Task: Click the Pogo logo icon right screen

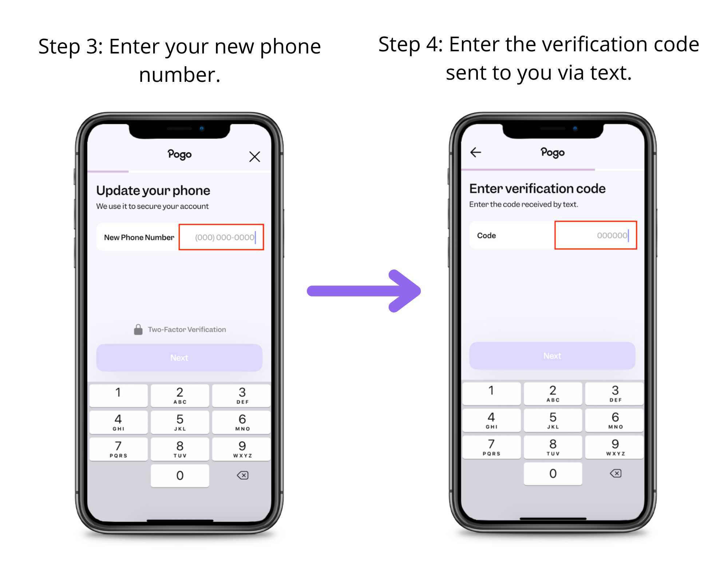Action: click(551, 153)
